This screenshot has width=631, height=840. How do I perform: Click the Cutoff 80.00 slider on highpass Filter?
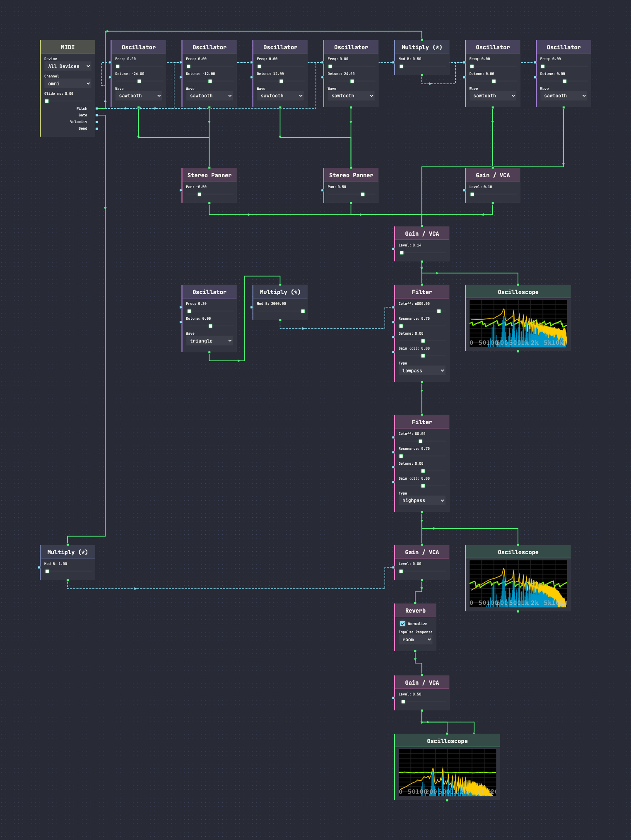tap(422, 441)
